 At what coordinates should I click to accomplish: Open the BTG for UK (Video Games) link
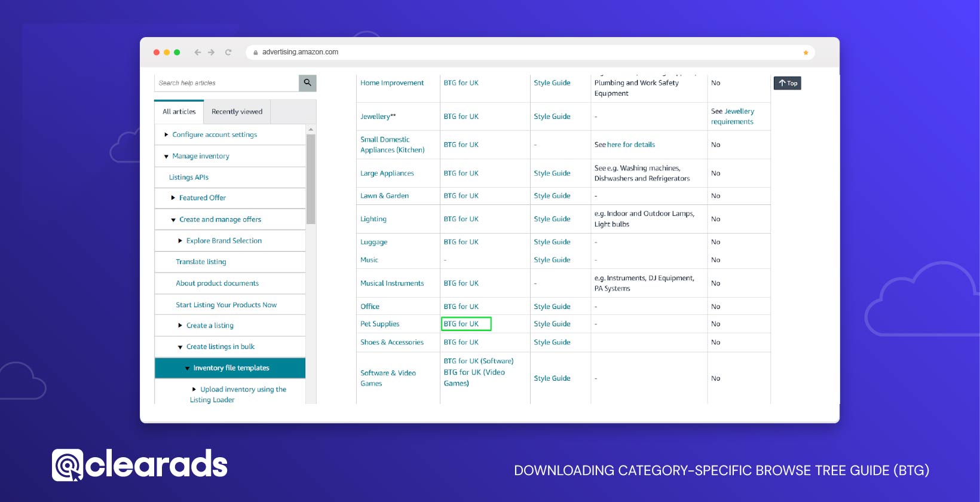click(x=474, y=378)
